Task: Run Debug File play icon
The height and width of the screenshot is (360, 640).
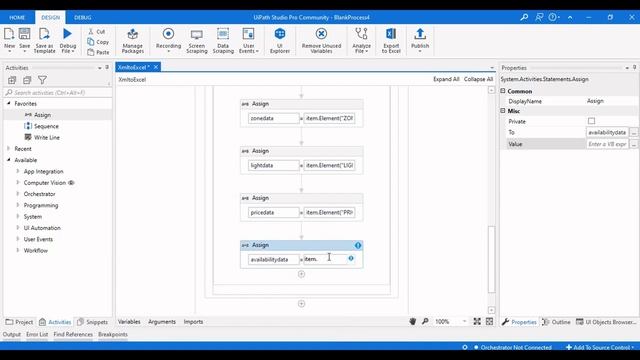Action: click(68, 40)
